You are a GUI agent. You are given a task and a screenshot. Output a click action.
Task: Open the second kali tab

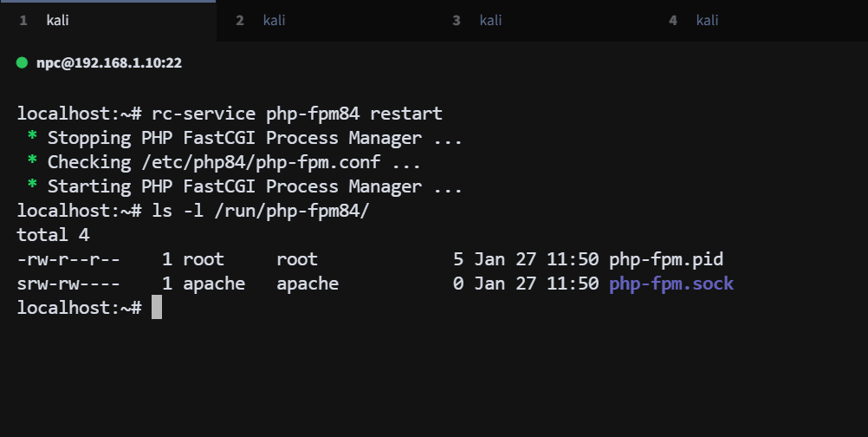point(274,20)
